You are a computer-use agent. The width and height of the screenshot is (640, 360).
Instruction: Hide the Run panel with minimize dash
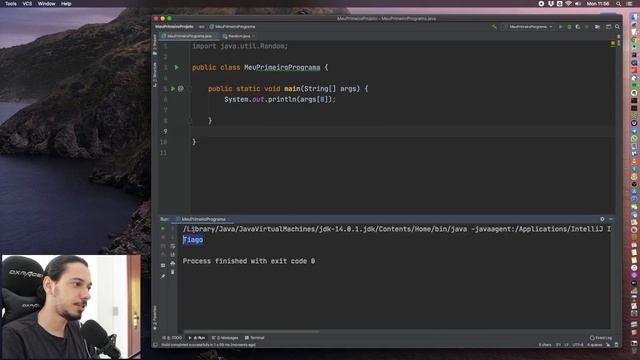(x=611, y=219)
